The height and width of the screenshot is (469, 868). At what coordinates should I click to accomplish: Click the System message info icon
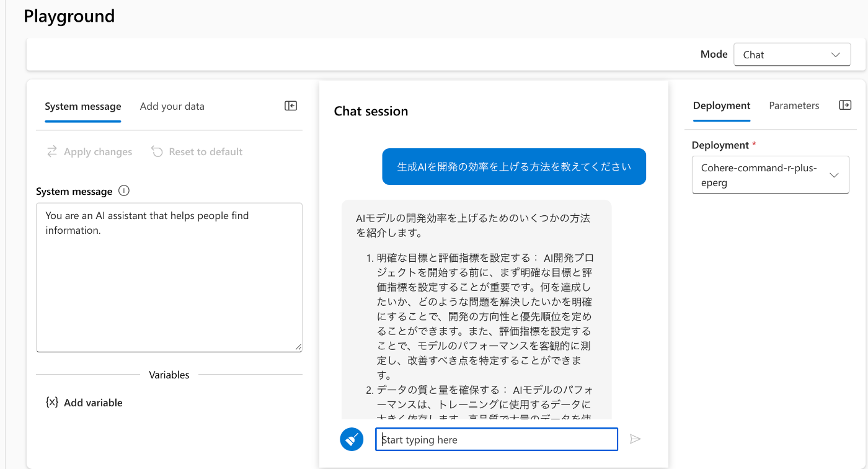[x=123, y=191]
